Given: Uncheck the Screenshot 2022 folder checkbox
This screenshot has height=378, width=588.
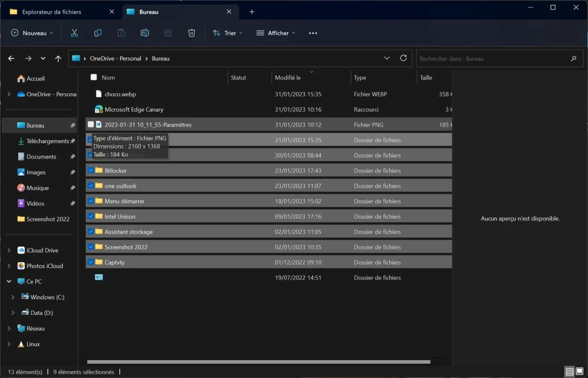Looking at the screenshot, I should tap(91, 247).
